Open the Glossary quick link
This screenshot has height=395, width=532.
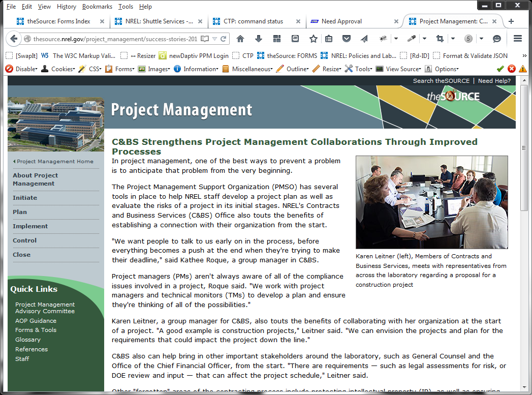(x=28, y=340)
